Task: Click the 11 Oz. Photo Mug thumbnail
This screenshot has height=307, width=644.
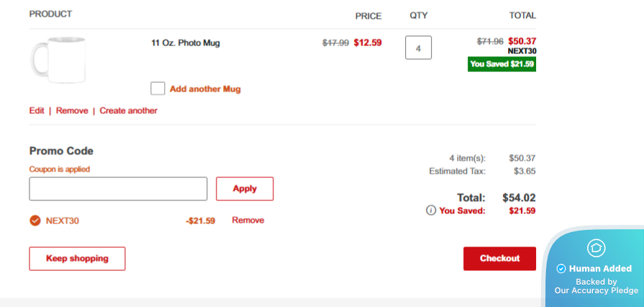Action: point(58,61)
